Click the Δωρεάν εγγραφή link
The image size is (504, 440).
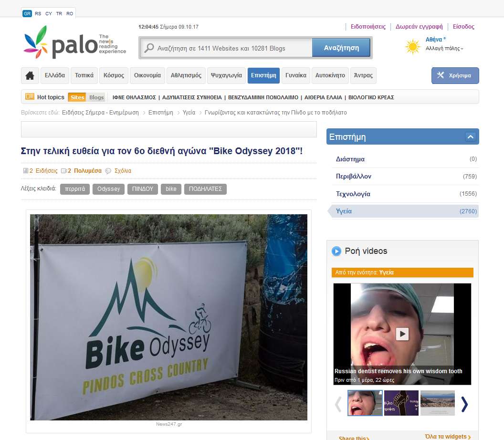pos(419,27)
